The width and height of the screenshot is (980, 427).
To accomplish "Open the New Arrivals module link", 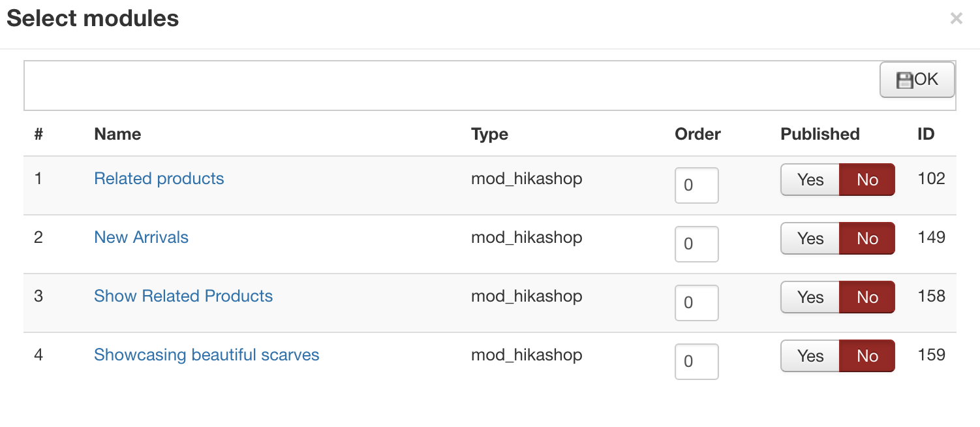I will click(x=141, y=238).
